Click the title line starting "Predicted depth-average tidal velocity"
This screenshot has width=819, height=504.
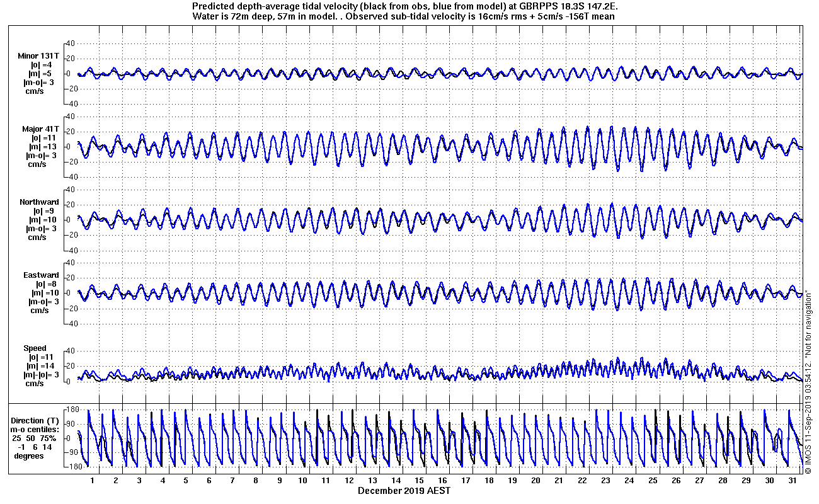[x=406, y=6]
